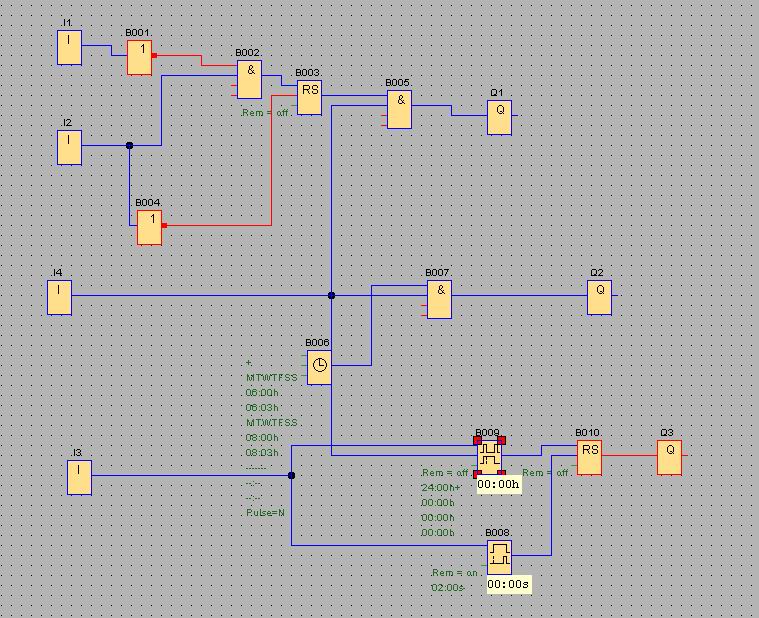This screenshot has width=759, height=618.
Task: Click the wire junction near I2
Action: tap(129, 145)
